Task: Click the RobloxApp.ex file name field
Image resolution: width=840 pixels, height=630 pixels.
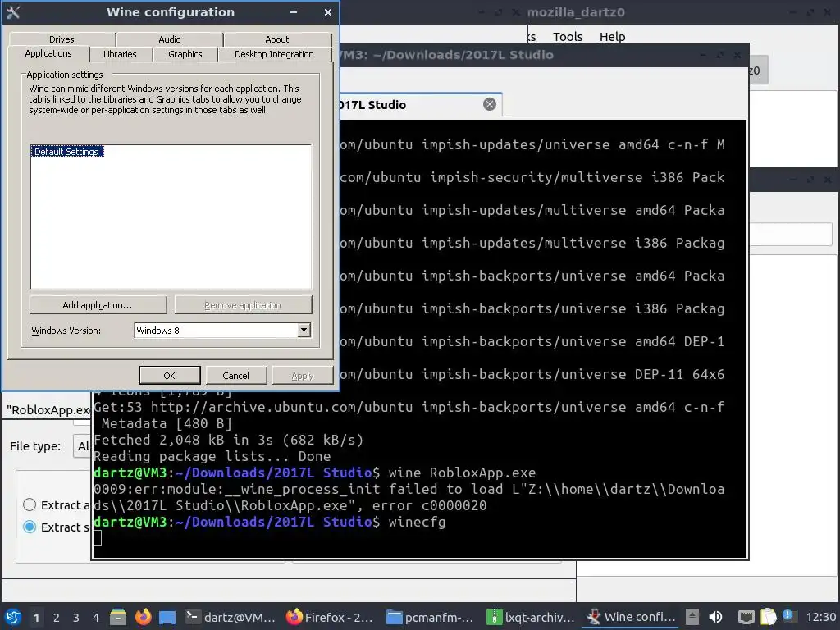Action: pyautogui.click(x=48, y=410)
